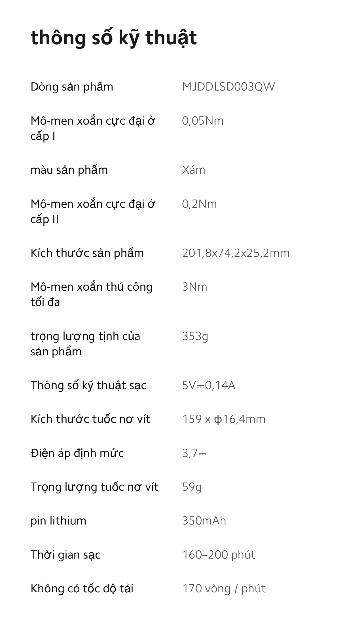Image resolution: width=364 pixels, height=625 pixels.
Task: Select charging spec 5V 0,14A
Action: click(209, 385)
